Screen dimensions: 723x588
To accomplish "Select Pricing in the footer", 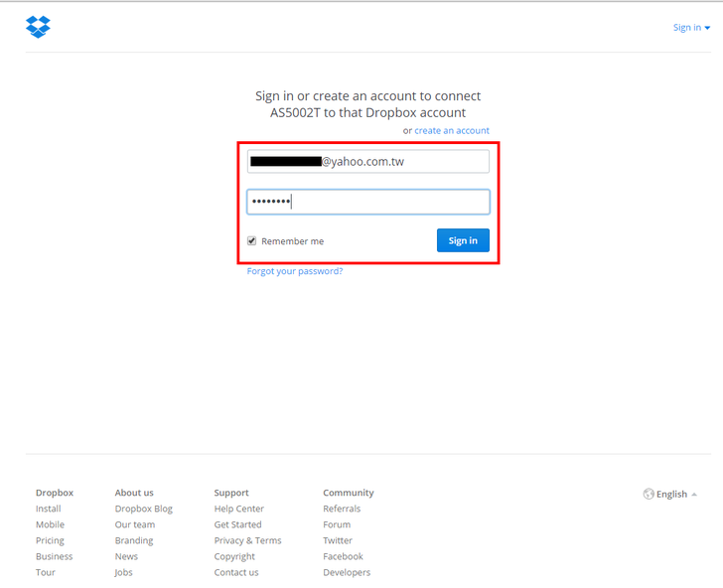I will (50, 540).
